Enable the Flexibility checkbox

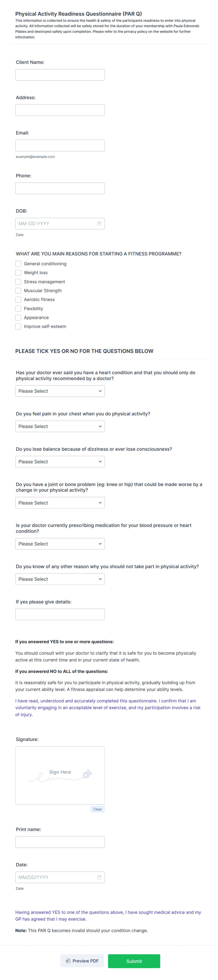point(18,309)
